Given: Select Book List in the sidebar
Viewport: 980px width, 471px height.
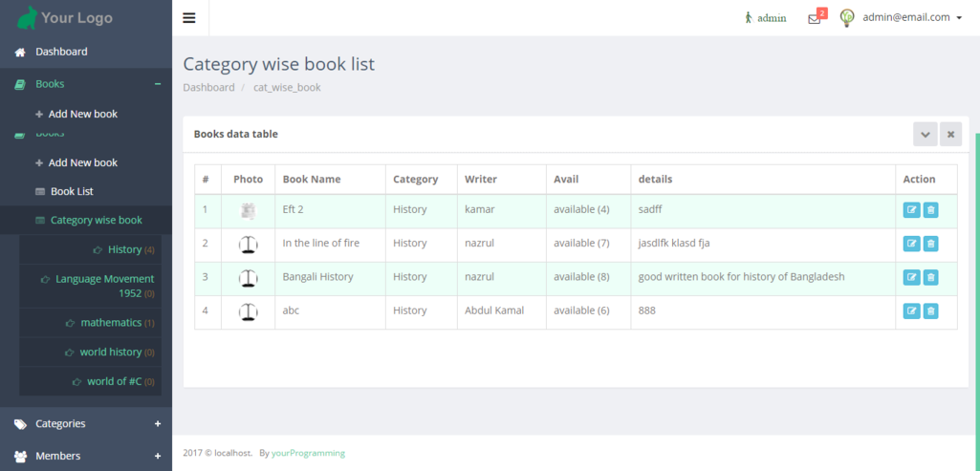Looking at the screenshot, I should [71, 191].
